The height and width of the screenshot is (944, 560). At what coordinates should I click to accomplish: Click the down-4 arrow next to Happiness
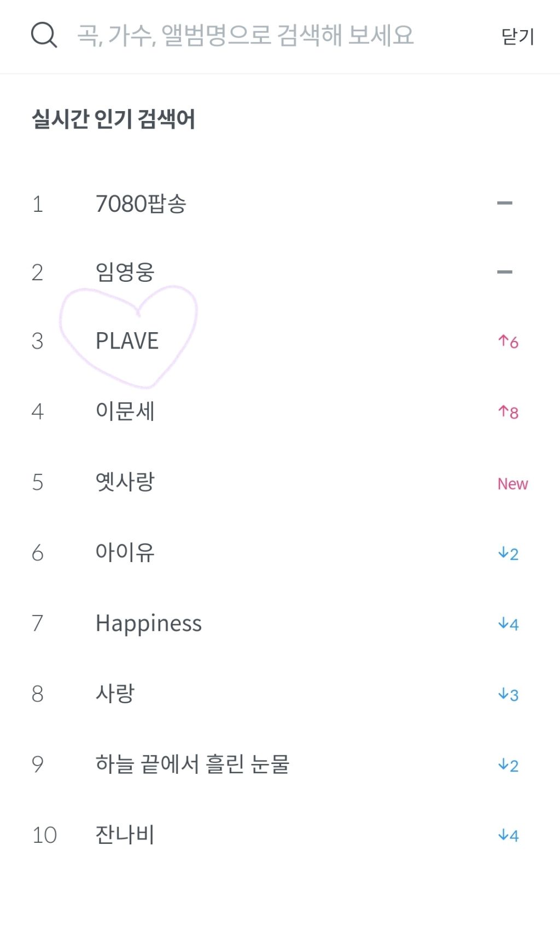coord(508,624)
